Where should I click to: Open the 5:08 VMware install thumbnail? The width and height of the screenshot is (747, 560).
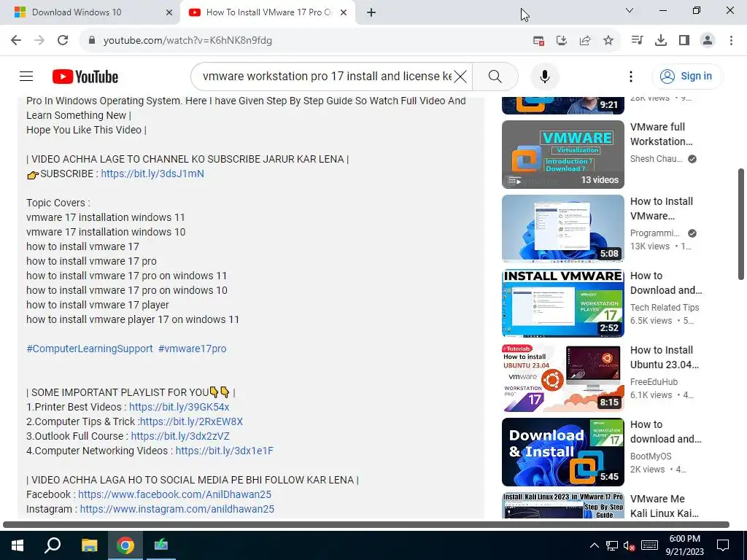tap(562, 228)
